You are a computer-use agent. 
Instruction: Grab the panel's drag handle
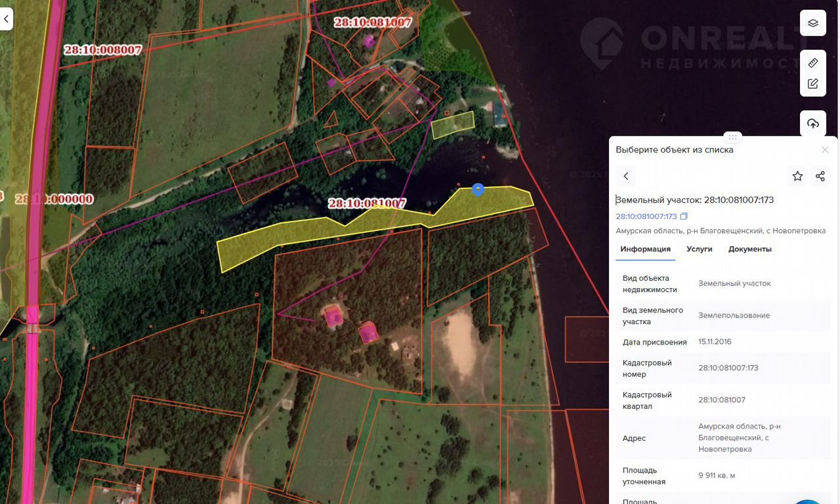coord(732,137)
